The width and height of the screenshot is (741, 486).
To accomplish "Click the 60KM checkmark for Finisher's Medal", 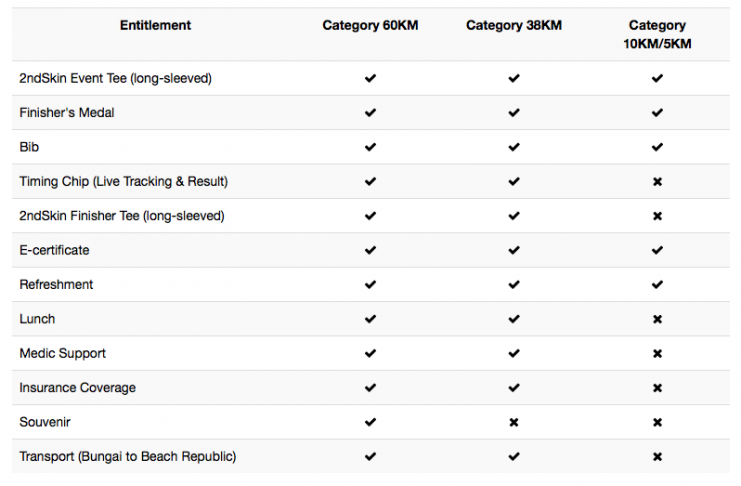I will [370, 113].
